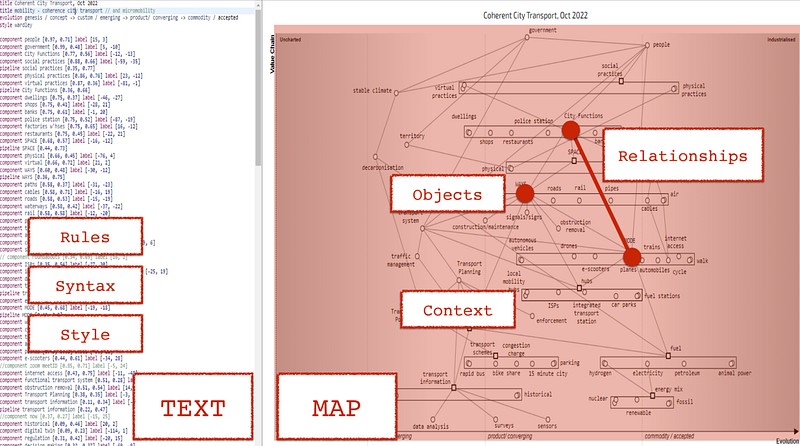
Task: Click the 'evolution genesis / concept' code line
Action: [x=119, y=17]
